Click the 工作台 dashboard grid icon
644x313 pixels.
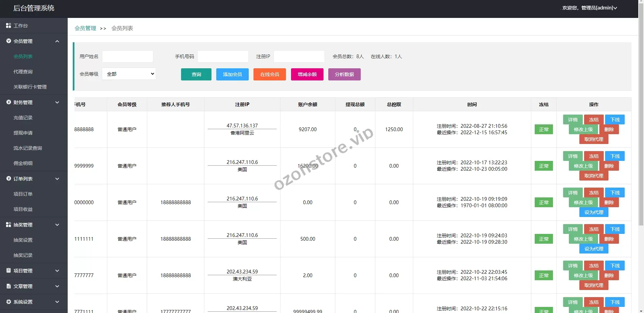point(8,26)
